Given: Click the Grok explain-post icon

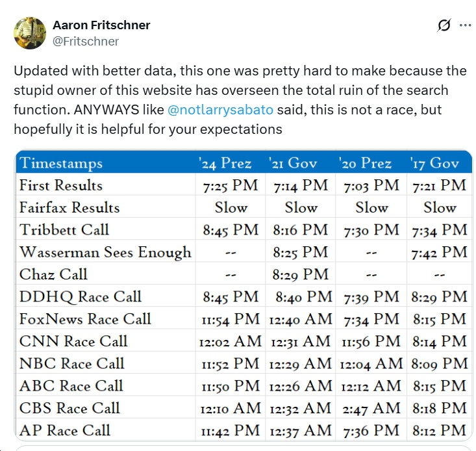Looking at the screenshot, I should (444, 25).
